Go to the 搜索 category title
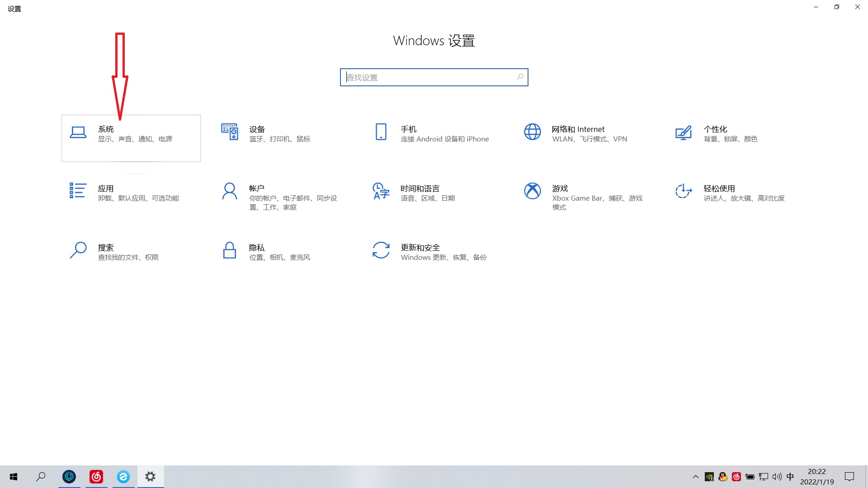Viewport: 868px width, 488px height. 106,248
